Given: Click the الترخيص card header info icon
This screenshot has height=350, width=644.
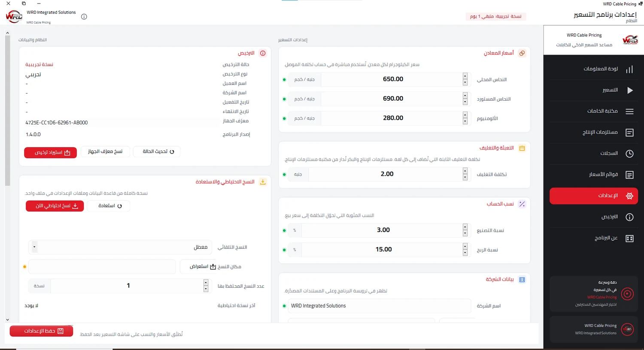Looking at the screenshot, I should coord(263,53).
